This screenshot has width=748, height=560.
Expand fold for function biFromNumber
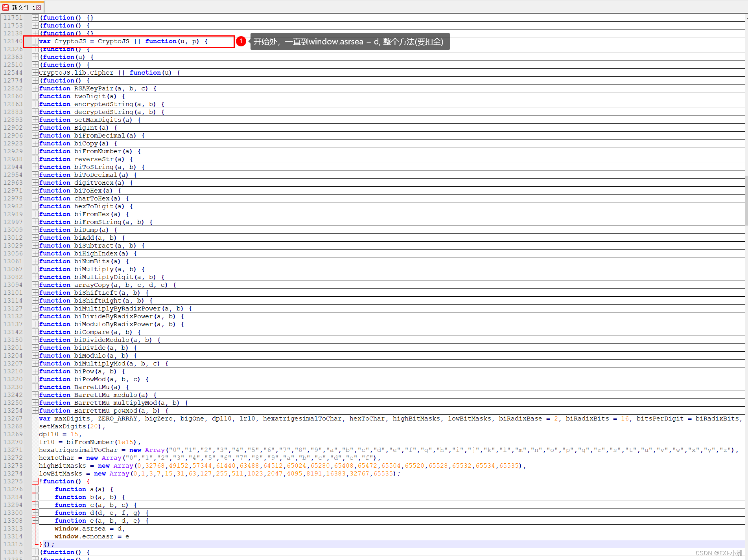pos(35,151)
